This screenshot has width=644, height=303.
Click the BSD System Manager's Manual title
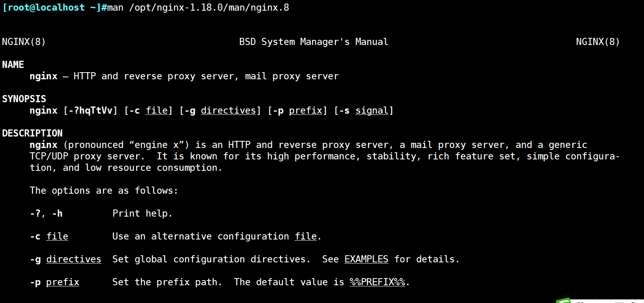click(314, 42)
